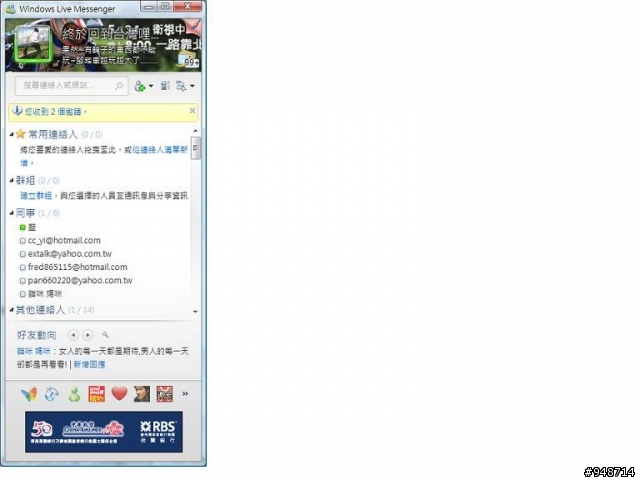Viewport: 640px width, 480px height.
Task: Click the 建立群組 create group link
Action: click(x=36, y=196)
